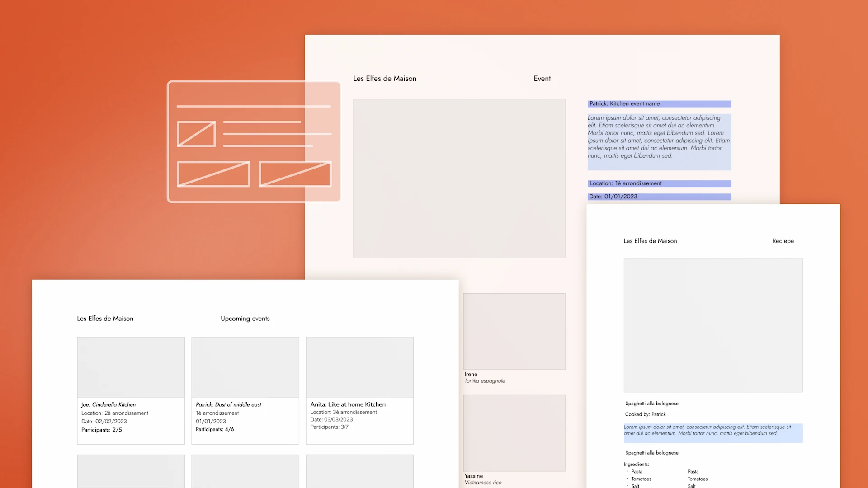Open the Upcoming events heading
The width and height of the screenshot is (868, 488).
click(x=245, y=319)
